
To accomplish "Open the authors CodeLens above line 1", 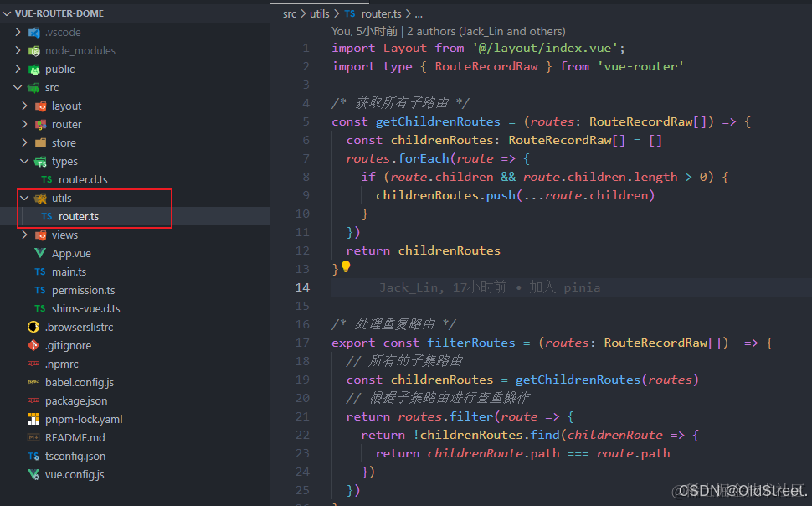I will pyautogui.click(x=449, y=32).
